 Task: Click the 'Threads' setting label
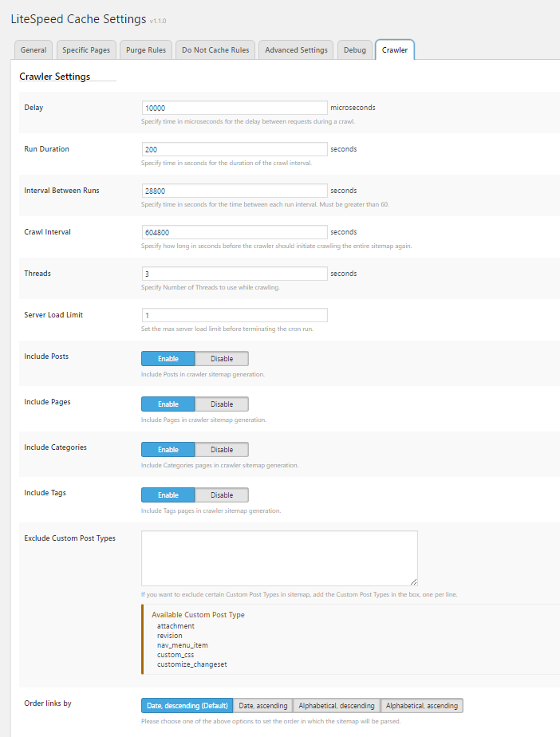pos(37,273)
